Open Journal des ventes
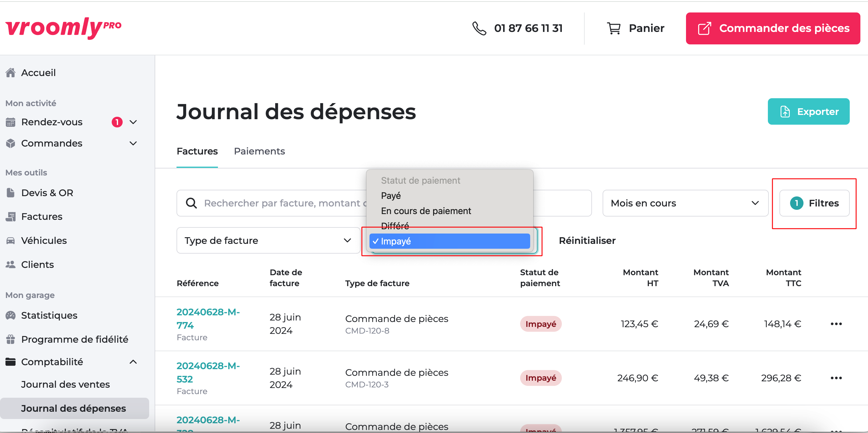The width and height of the screenshot is (868, 433). tap(65, 384)
